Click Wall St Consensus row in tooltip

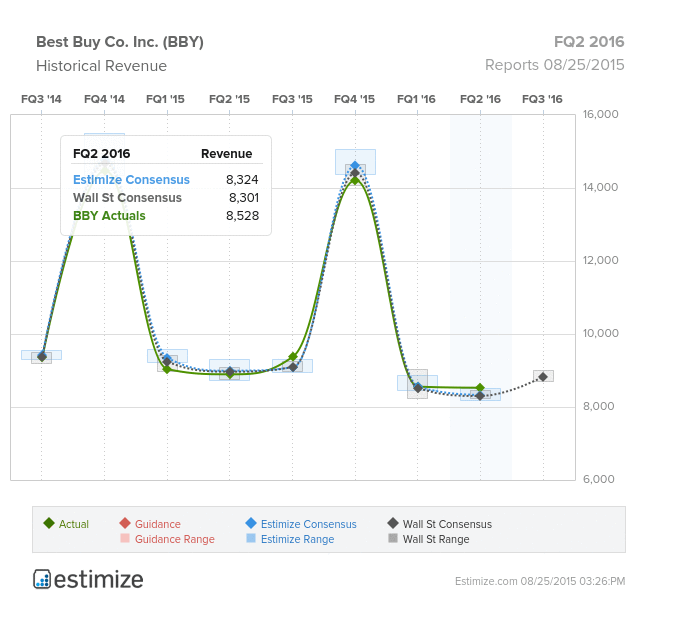click(x=166, y=198)
